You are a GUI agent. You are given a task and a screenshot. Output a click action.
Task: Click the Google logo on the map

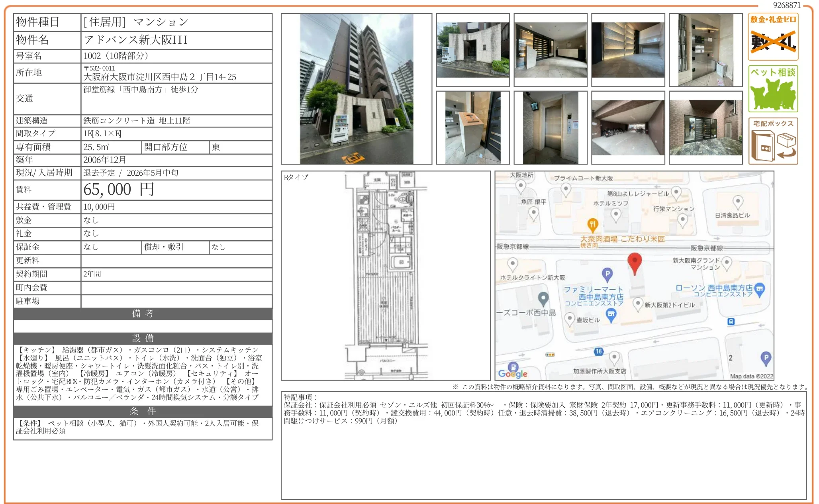tap(513, 373)
